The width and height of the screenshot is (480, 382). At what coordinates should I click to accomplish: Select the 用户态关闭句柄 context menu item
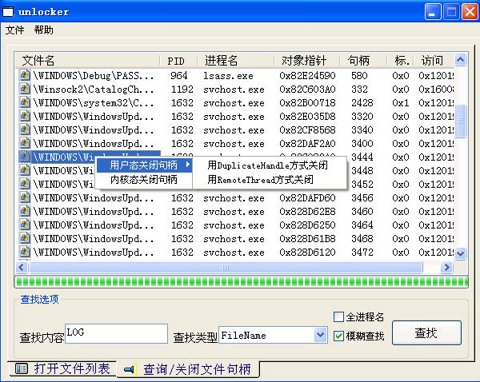click(x=144, y=165)
